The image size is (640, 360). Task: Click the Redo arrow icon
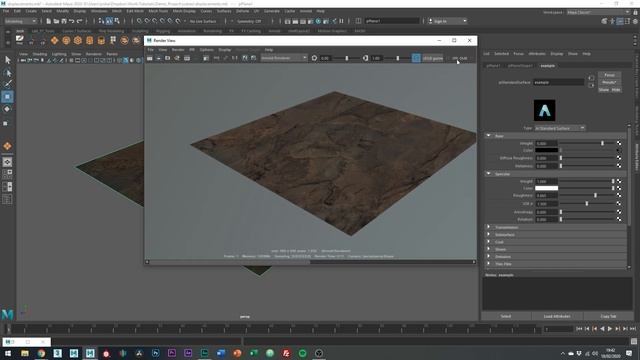click(x=80, y=21)
